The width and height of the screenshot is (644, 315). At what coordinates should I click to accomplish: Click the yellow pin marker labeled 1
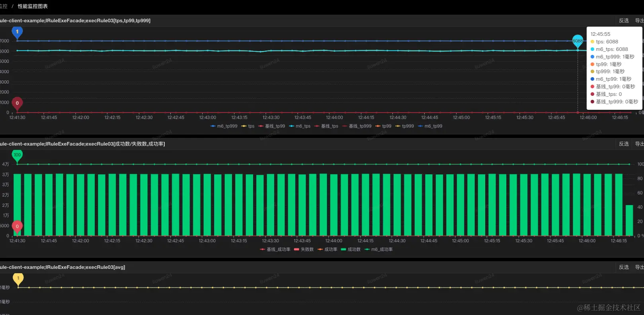[18, 279]
